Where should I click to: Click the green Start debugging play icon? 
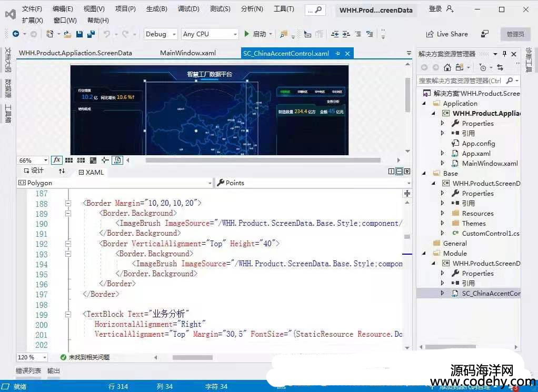(246, 34)
